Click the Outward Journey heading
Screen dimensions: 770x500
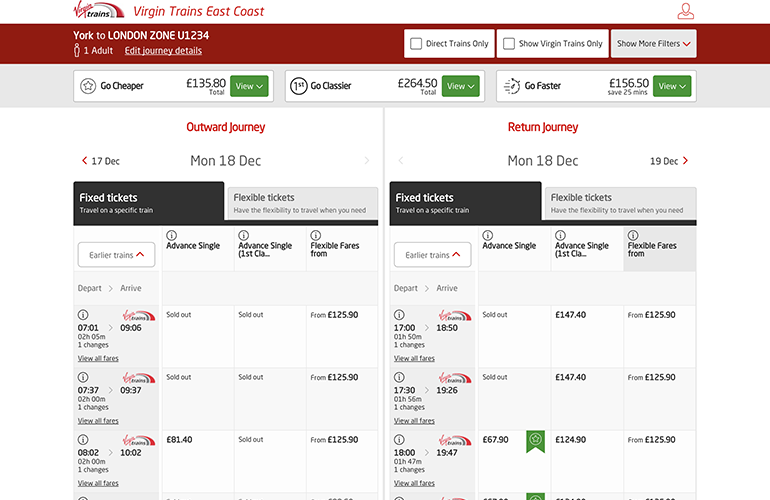tap(225, 127)
